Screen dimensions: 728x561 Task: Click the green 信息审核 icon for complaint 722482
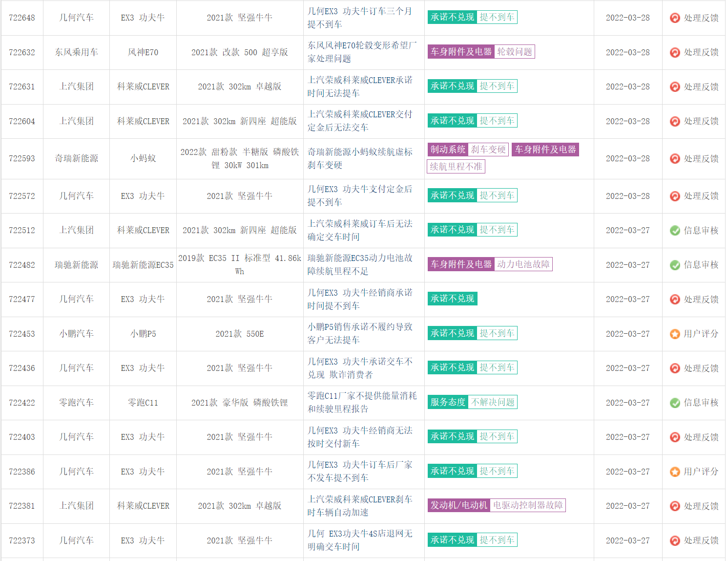(675, 265)
